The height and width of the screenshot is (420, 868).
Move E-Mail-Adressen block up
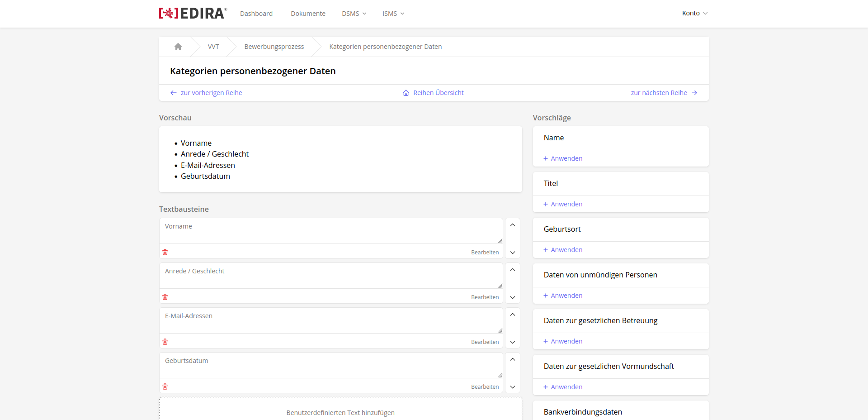513,315
